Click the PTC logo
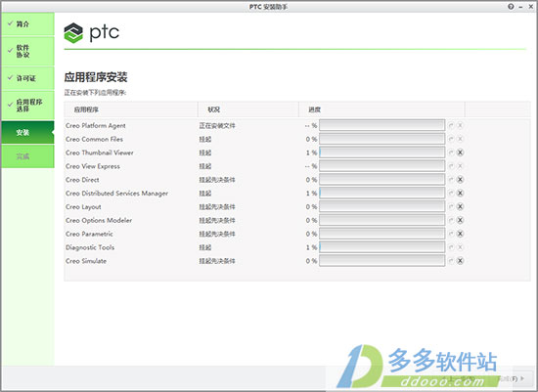This screenshot has width=538, height=392. pyautogui.click(x=92, y=33)
